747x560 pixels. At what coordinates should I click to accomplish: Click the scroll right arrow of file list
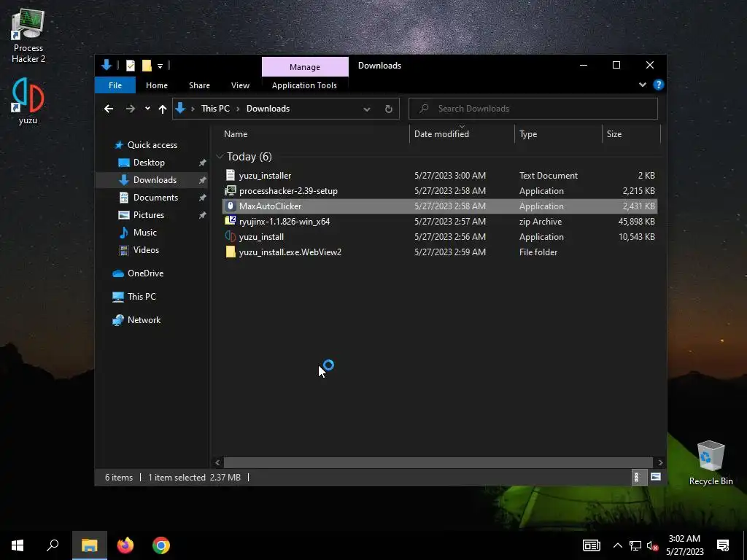tap(660, 462)
